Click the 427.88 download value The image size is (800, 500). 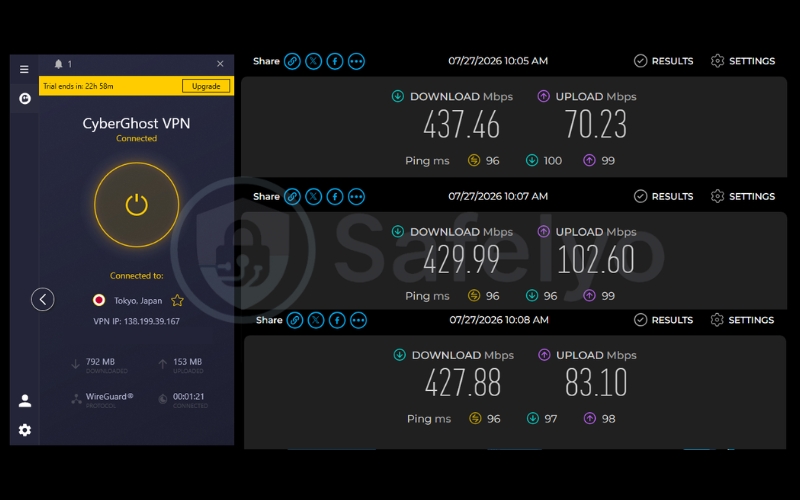tap(463, 383)
